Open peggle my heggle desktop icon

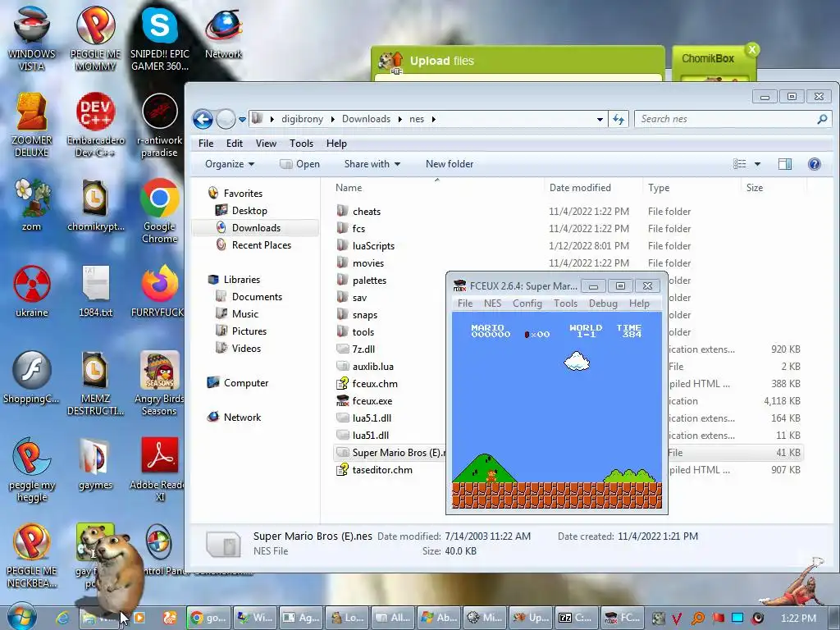32,470
